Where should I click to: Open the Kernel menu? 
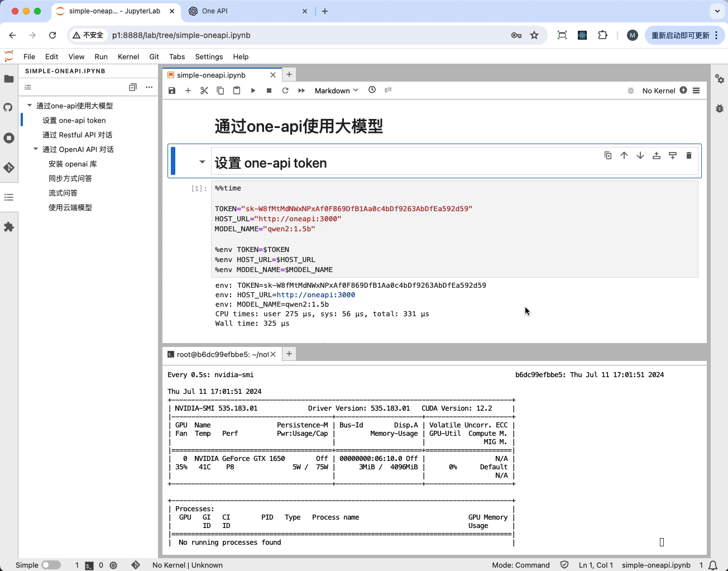pyautogui.click(x=128, y=56)
